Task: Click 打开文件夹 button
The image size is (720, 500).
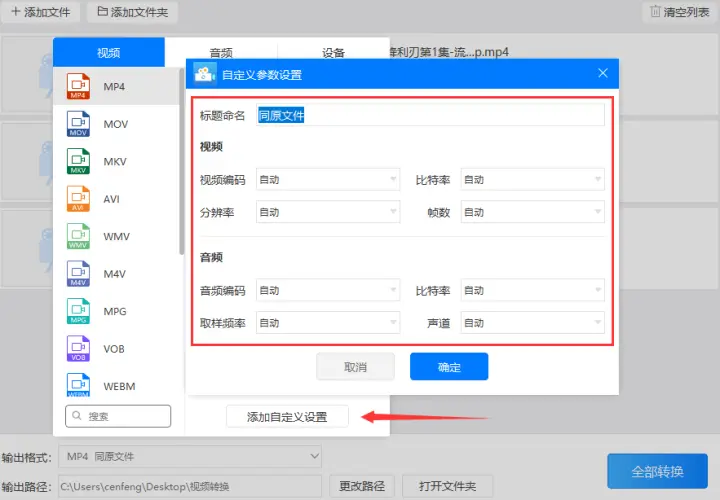Action: (447, 486)
